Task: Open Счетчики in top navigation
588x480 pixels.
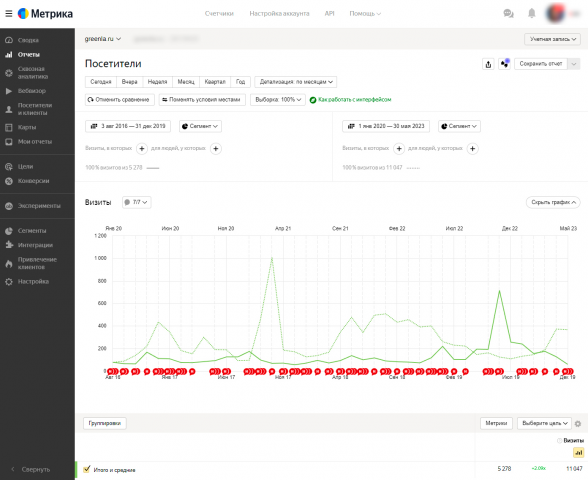Action: pyautogui.click(x=219, y=14)
